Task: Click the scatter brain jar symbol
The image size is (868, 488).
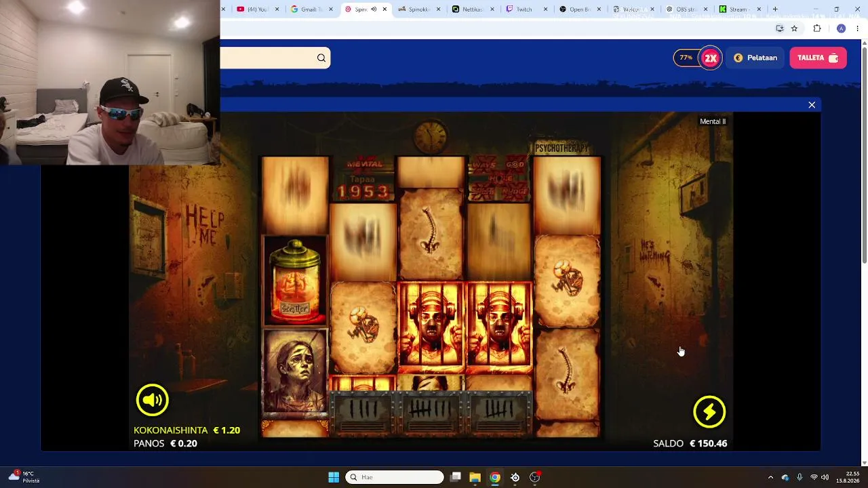Action: tap(295, 282)
